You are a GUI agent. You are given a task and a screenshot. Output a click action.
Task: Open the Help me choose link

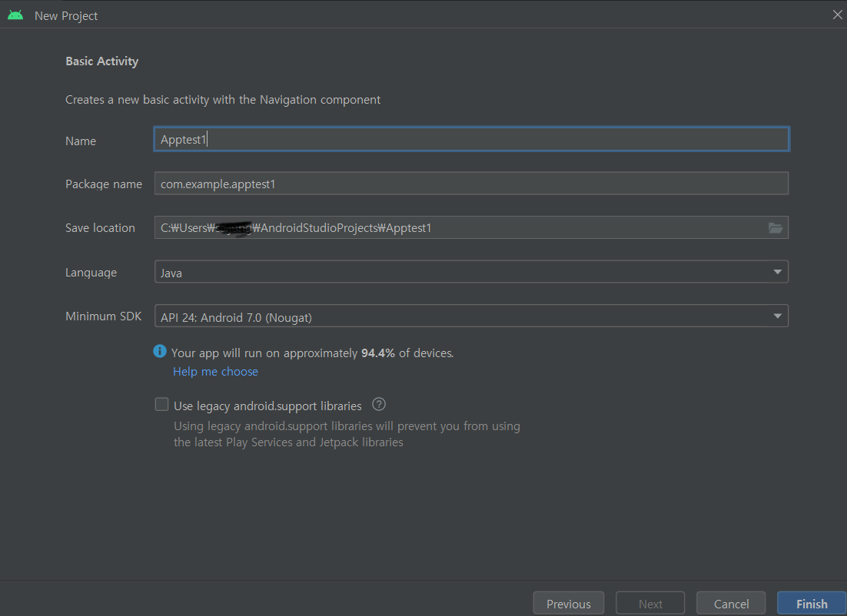215,372
